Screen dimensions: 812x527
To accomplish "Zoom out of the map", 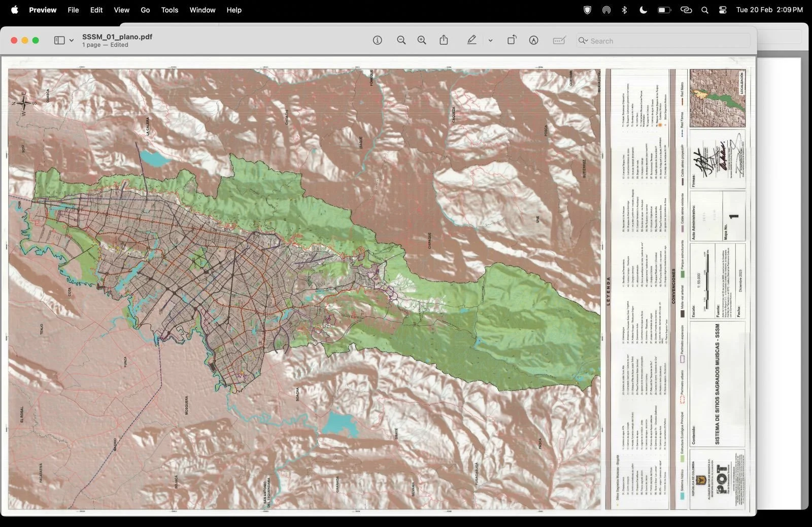I will coord(401,40).
